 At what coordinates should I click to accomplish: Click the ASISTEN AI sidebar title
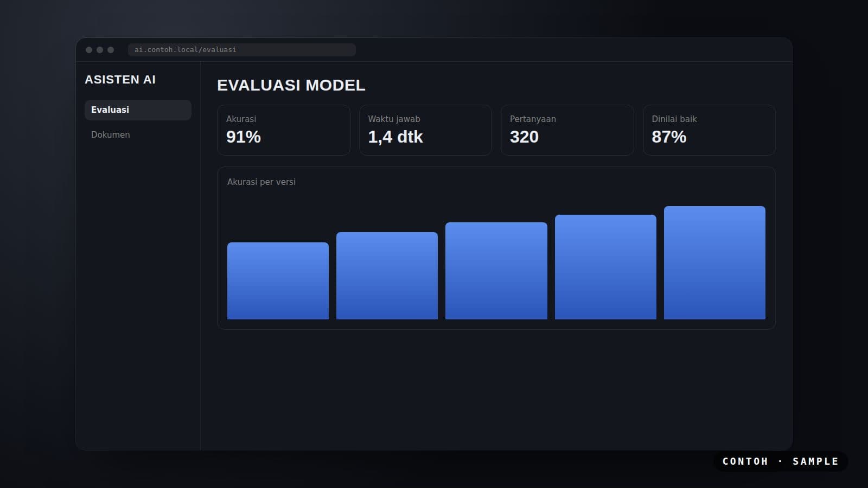pos(120,80)
